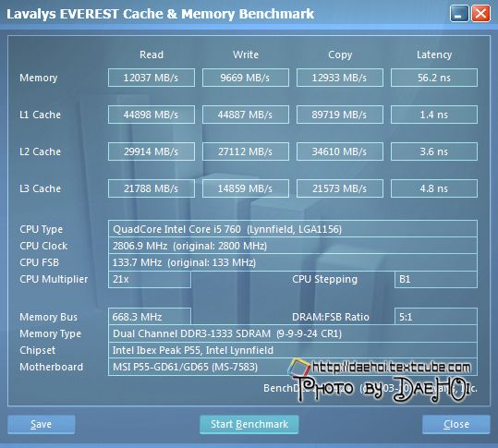Image resolution: width=498 pixels, height=448 pixels.
Task: Click the CPU Multiplier label
Action: pos(54,279)
